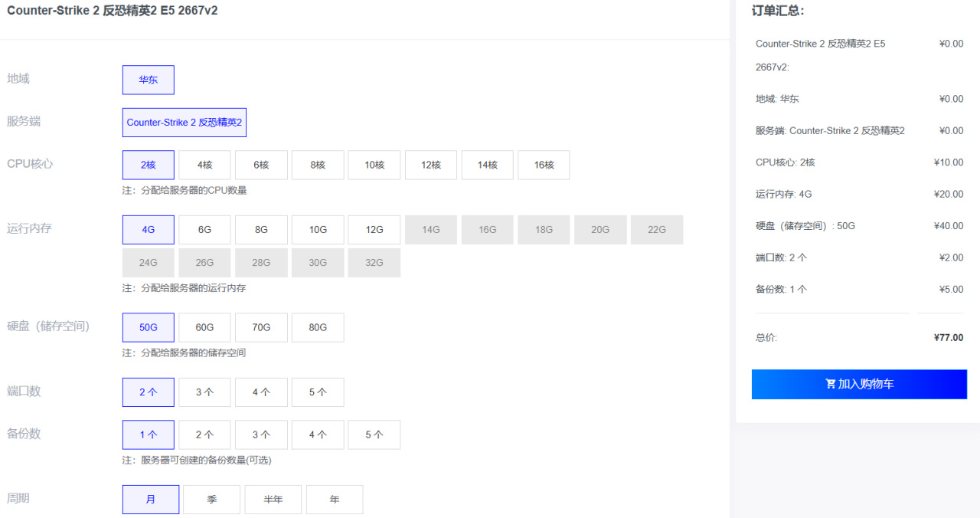
Task: Click the ¥20.00 memory price
Action: 949,194
